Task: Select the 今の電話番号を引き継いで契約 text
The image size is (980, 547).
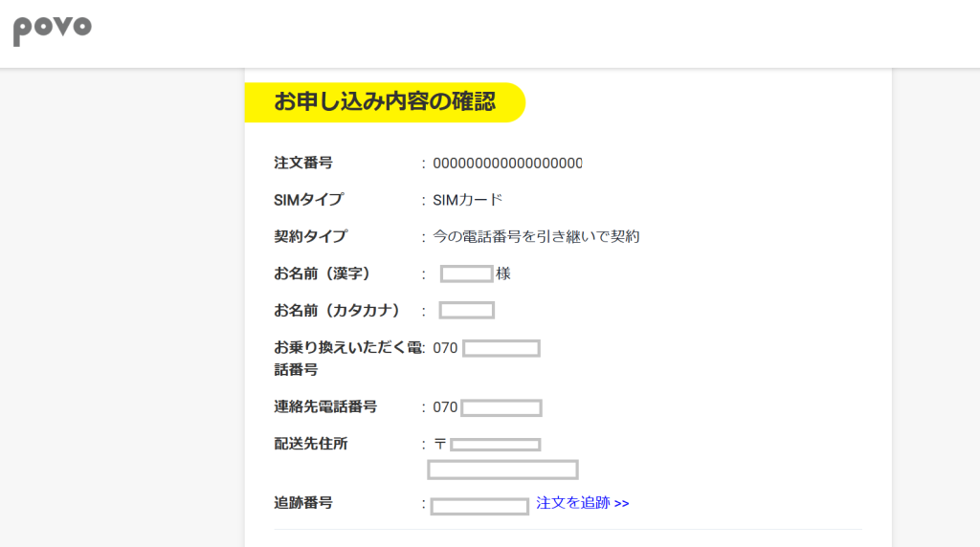Action: pyautogui.click(x=536, y=236)
